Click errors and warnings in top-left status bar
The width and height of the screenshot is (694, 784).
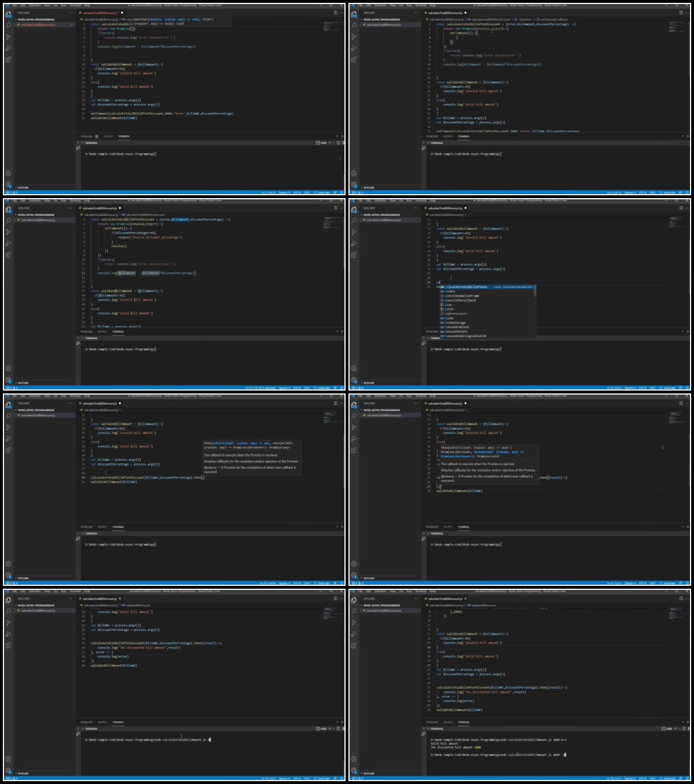pos(13,192)
